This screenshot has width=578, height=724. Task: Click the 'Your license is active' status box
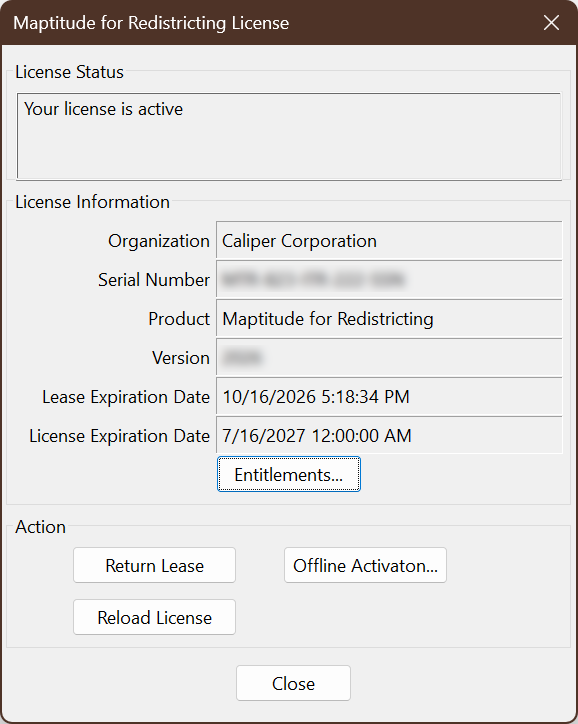[x=289, y=136]
